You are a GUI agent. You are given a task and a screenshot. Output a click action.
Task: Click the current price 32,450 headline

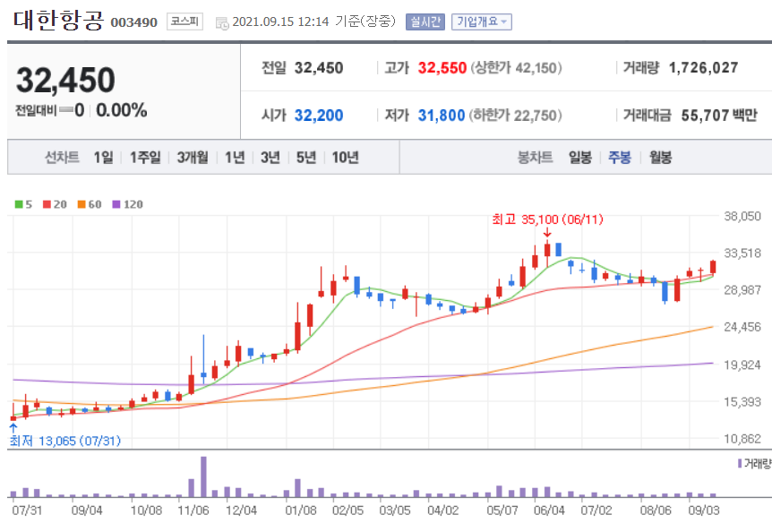[65, 81]
